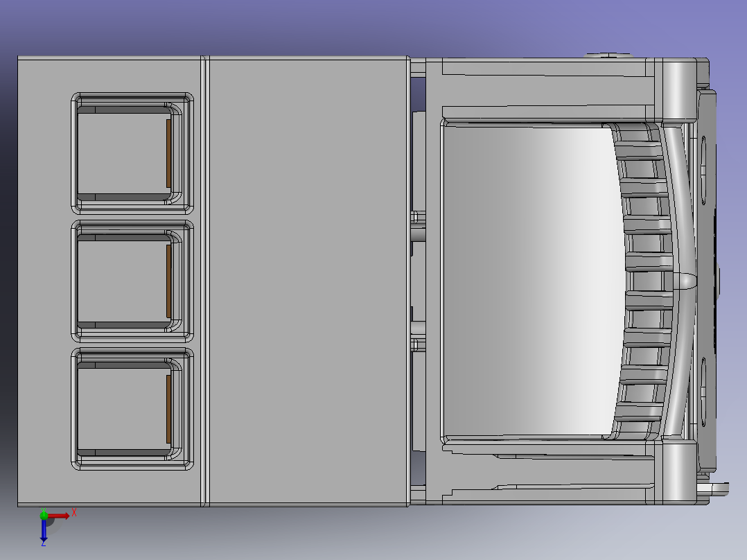Viewport: 747px width, 560px height.
Task: Pick the ribbed curved grille section
Action: pos(643,280)
